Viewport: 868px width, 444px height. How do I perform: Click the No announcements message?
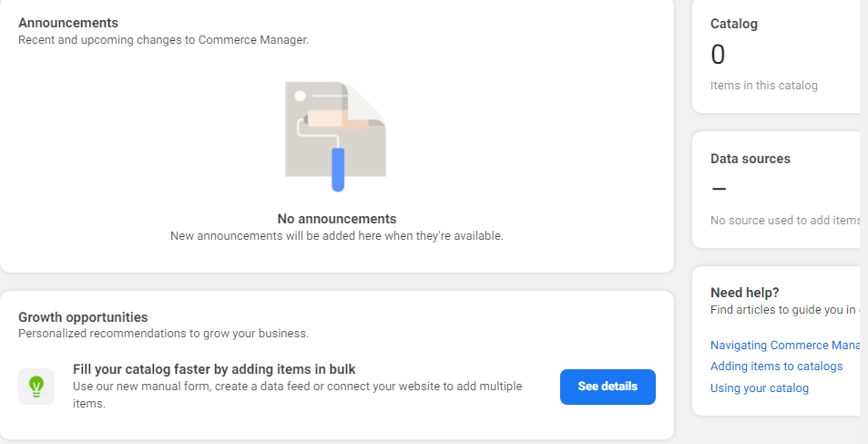[336, 219]
